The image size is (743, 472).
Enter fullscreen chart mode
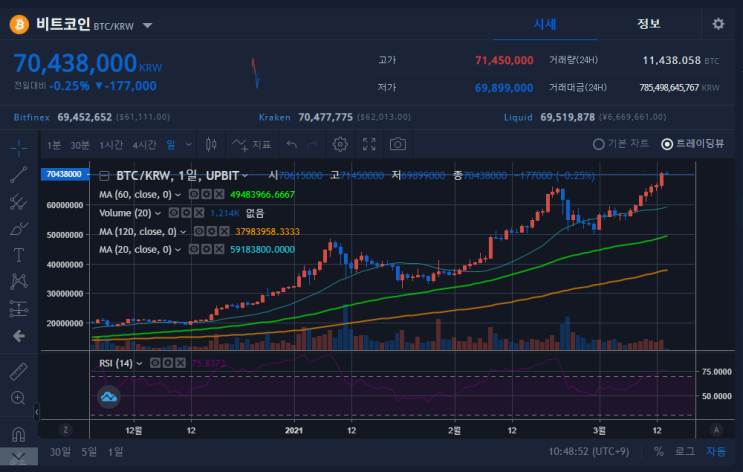pyautogui.click(x=369, y=144)
